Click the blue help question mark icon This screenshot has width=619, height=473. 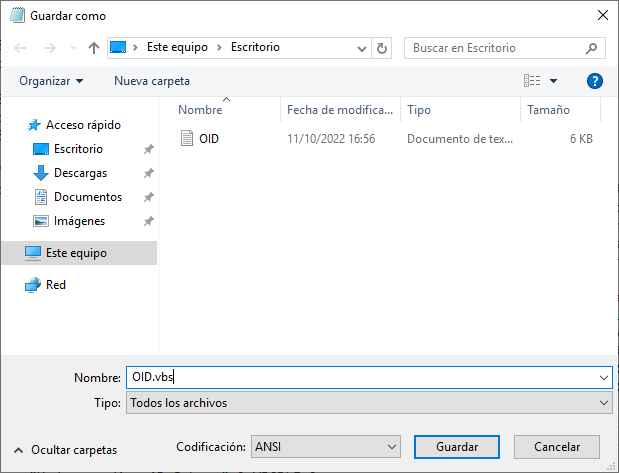click(x=595, y=81)
